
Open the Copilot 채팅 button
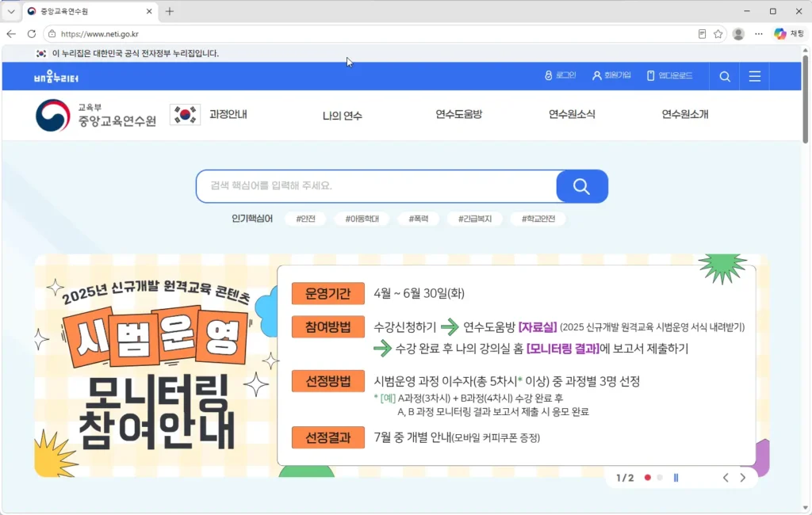[789, 33]
